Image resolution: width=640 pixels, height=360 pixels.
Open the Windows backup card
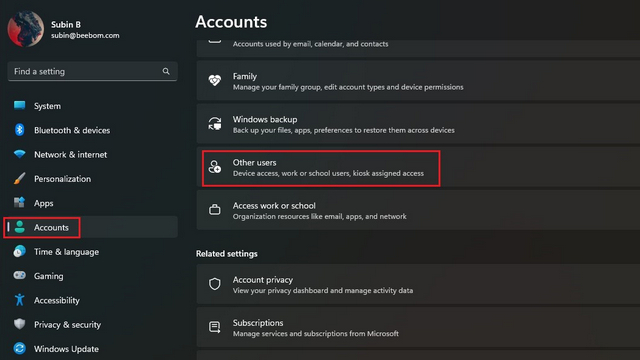418,124
